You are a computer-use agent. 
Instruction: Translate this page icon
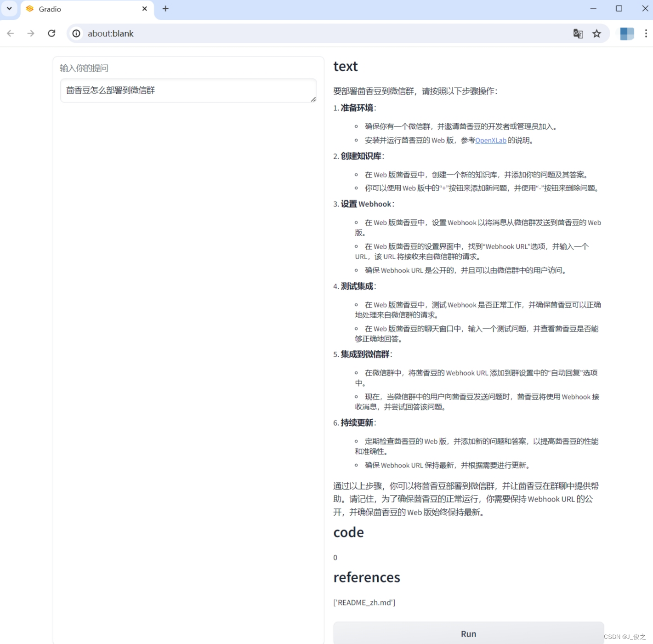click(x=578, y=34)
